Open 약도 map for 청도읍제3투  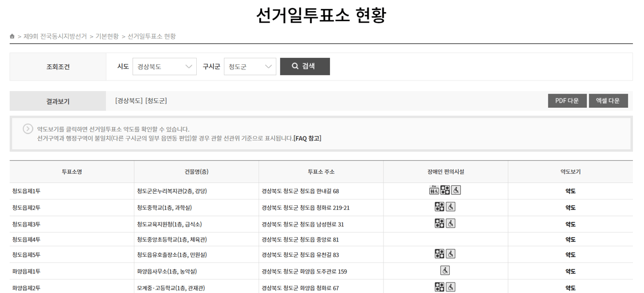[571, 225]
